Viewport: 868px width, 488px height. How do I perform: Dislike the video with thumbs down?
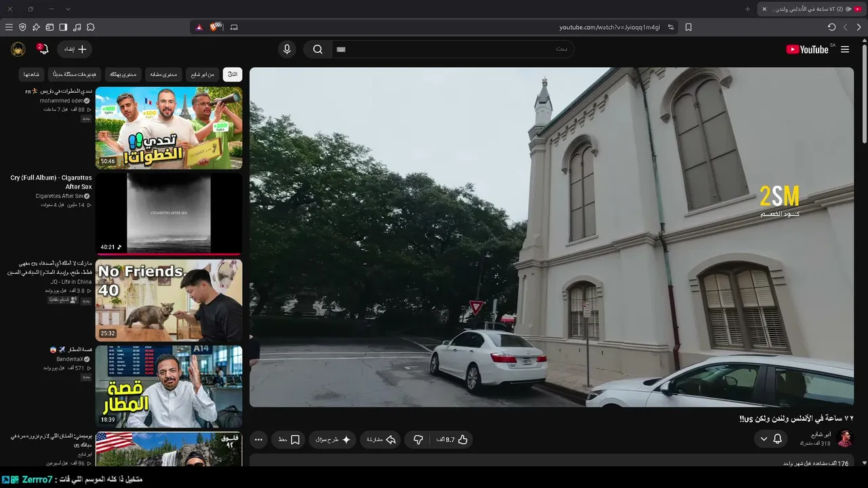(418, 440)
